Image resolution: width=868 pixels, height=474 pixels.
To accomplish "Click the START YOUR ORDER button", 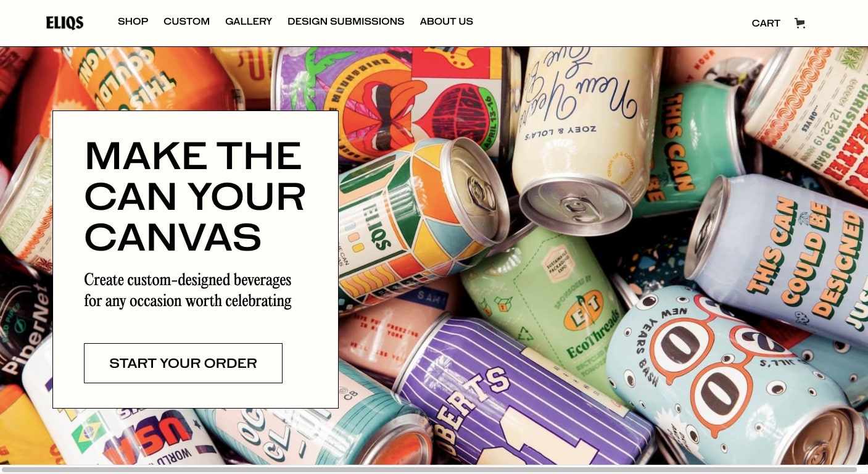I will coord(183,363).
